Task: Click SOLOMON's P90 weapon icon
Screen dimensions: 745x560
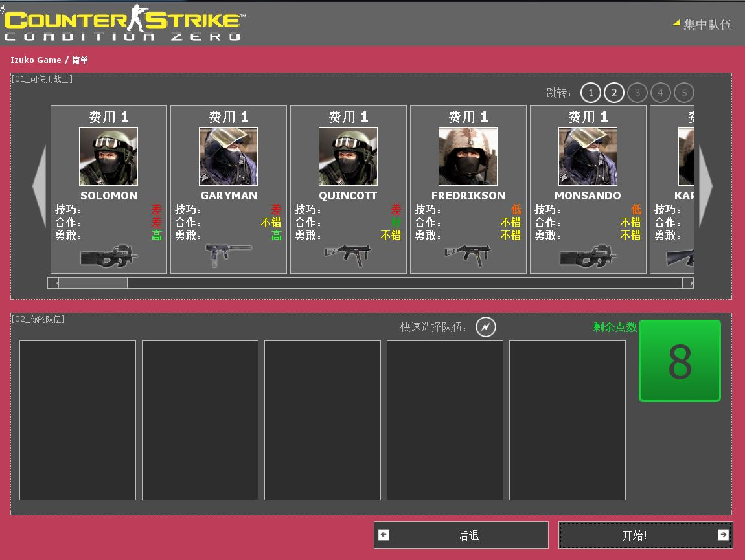Action: 109,254
